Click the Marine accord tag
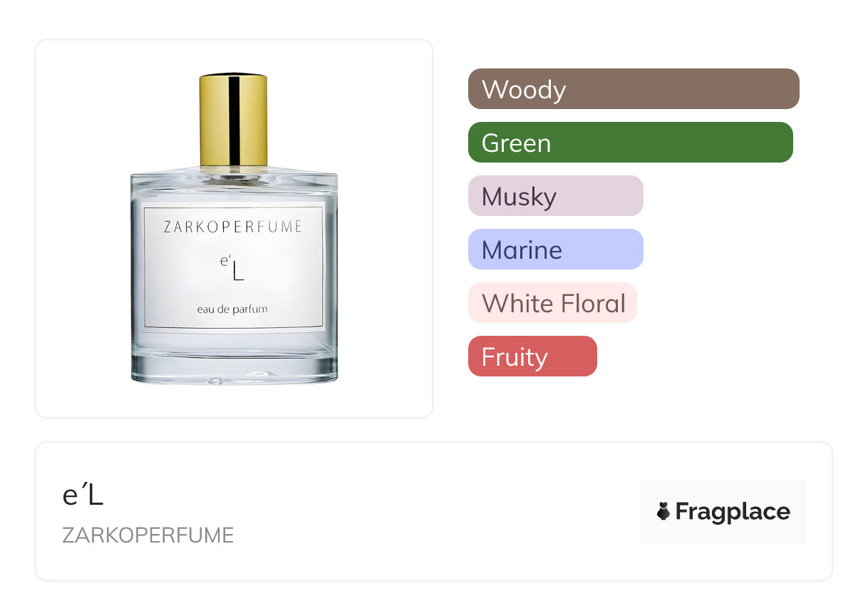The image size is (868, 616). (556, 250)
